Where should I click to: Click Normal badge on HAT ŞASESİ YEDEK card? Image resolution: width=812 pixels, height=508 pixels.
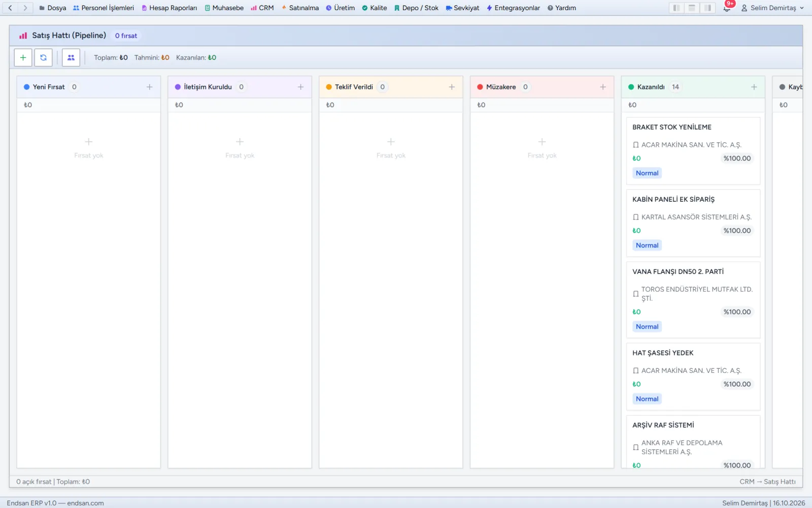tap(647, 399)
